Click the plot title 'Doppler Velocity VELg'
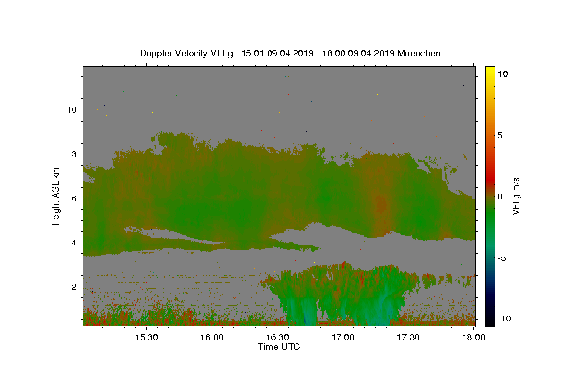The image size is (588, 392). (187, 53)
